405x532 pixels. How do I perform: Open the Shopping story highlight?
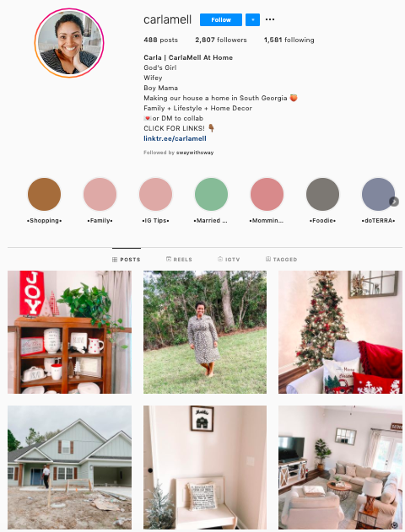pos(44,195)
